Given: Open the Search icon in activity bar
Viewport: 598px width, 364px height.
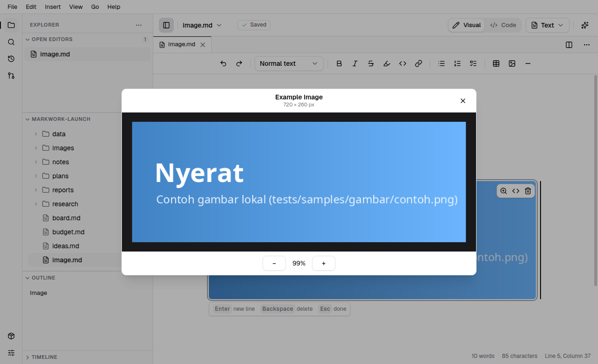Looking at the screenshot, I should point(11,42).
